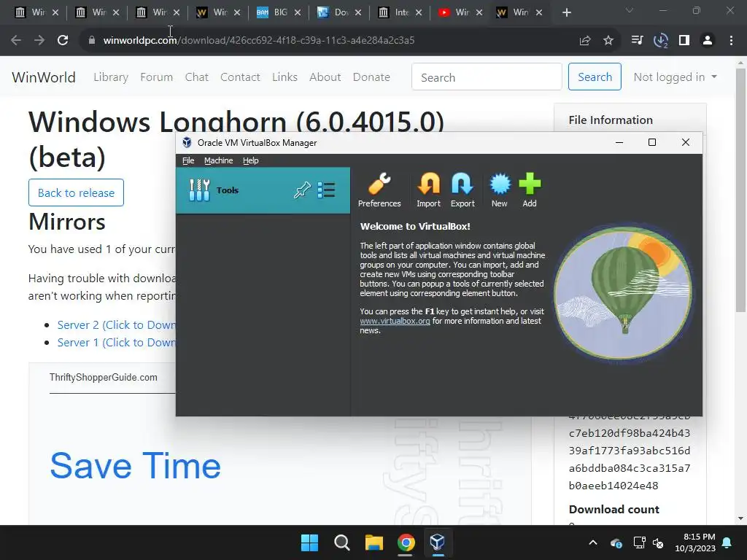This screenshot has height=560, width=747.
Task: Show hidden system tray icons
Action: [593, 542]
